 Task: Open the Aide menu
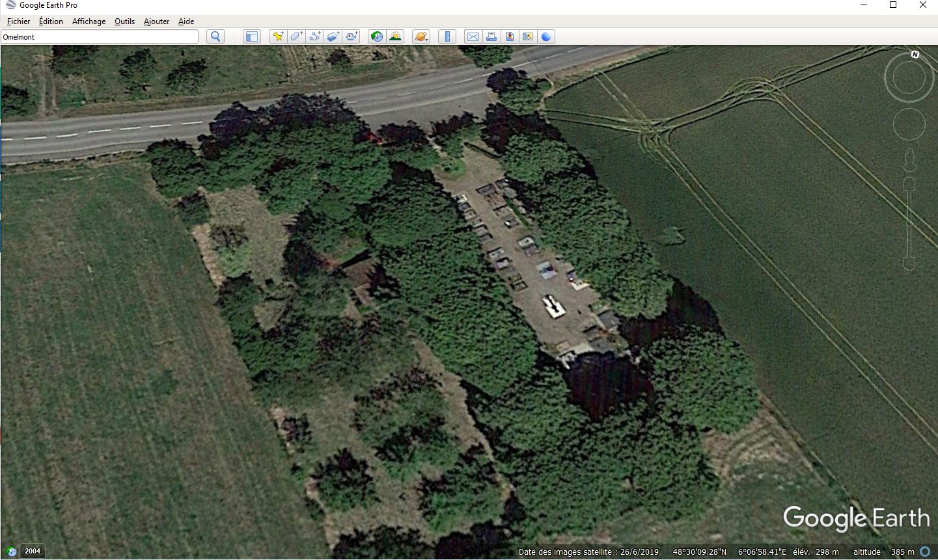(186, 21)
